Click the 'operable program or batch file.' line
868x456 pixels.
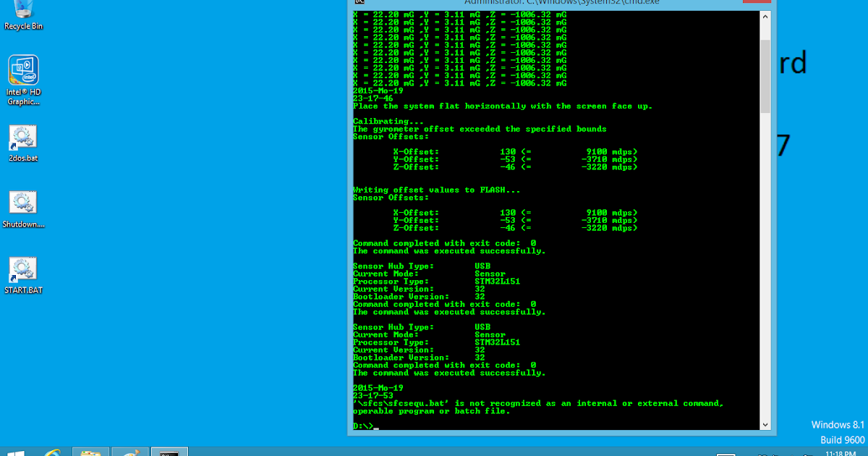[431, 410]
